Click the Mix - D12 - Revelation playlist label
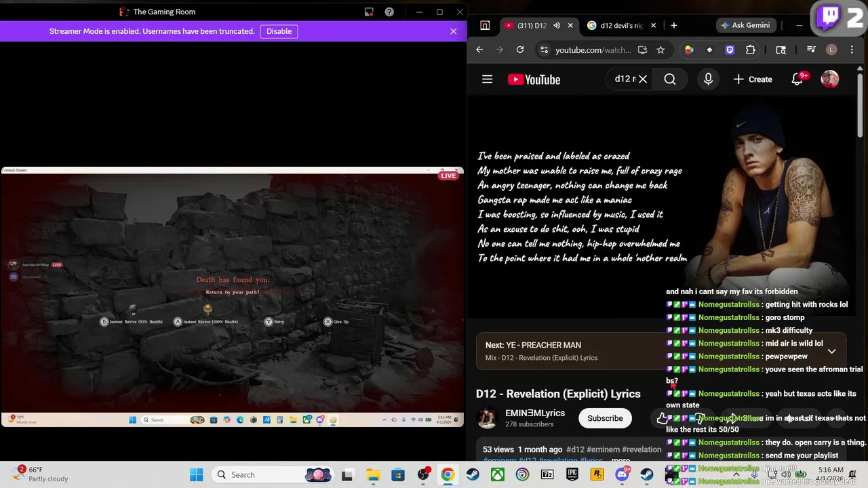Screen dimensions: 868x488 pos(541,358)
